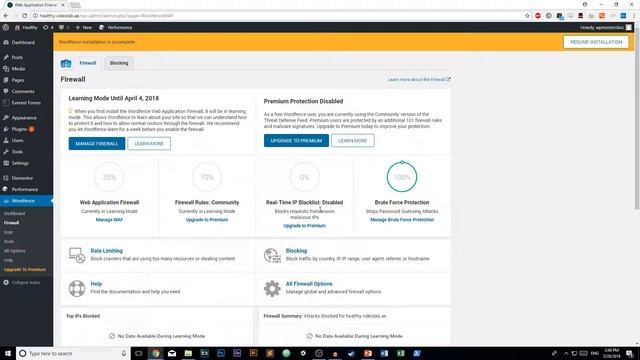The height and width of the screenshot is (360, 640).
Task: Click Upgrade to Premium under Real-Time IP Blacklist
Action: pos(304,226)
